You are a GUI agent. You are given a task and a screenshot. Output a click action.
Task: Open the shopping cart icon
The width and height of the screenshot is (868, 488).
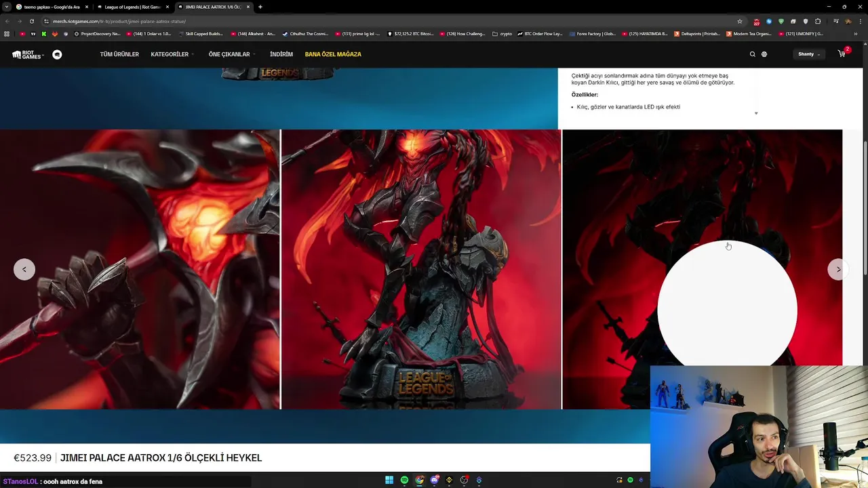point(842,54)
